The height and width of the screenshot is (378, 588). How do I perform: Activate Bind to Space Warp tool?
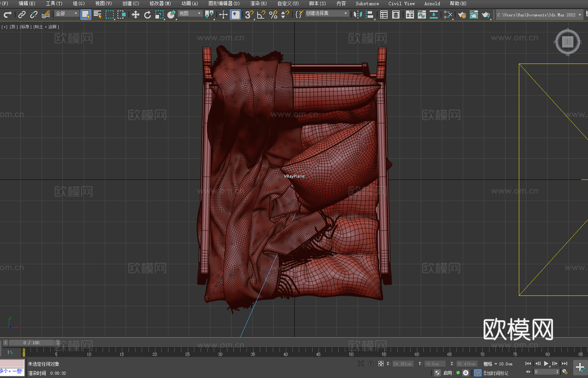[x=46, y=15]
